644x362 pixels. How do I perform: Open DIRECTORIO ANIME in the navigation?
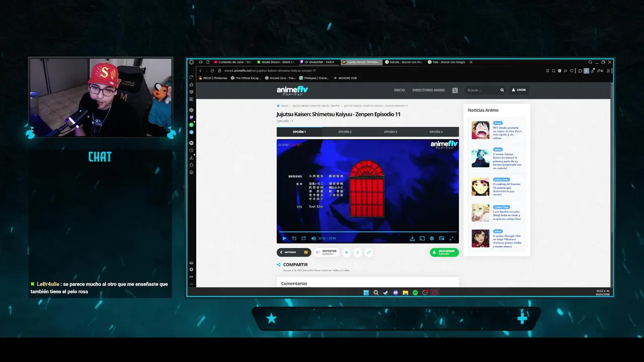click(429, 90)
